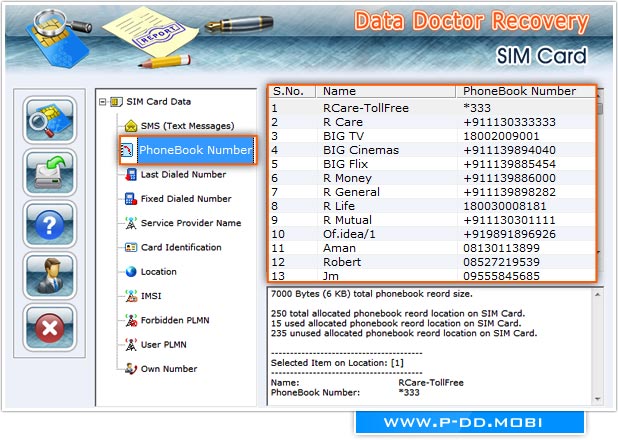The image size is (618, 440).
Task: Click the About Us person button
Action: click(x=50, y=276)
